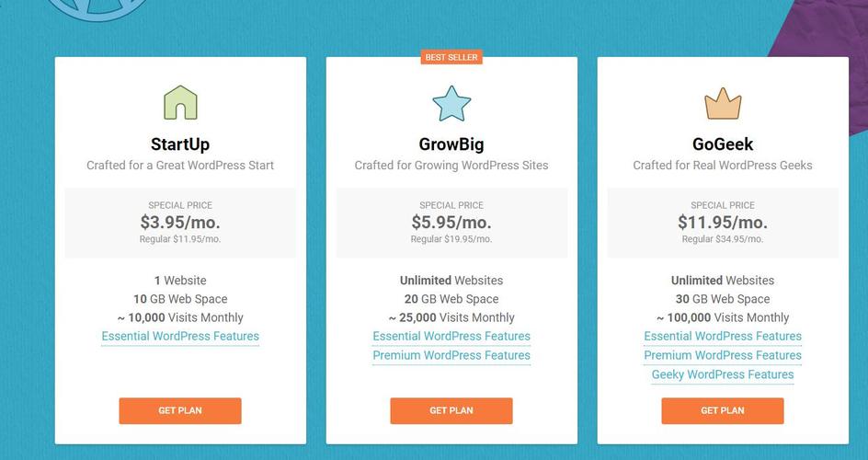Image resolution: width=868 pixels, height=460 pixels.
Task: Open GrowBig Essential WordPress Features link
Action: [451, 336]
